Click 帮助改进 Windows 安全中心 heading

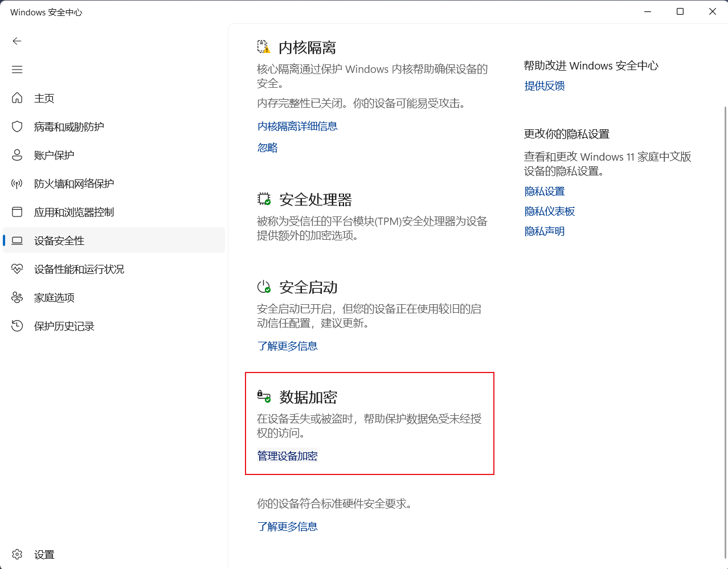pos(591,66)
